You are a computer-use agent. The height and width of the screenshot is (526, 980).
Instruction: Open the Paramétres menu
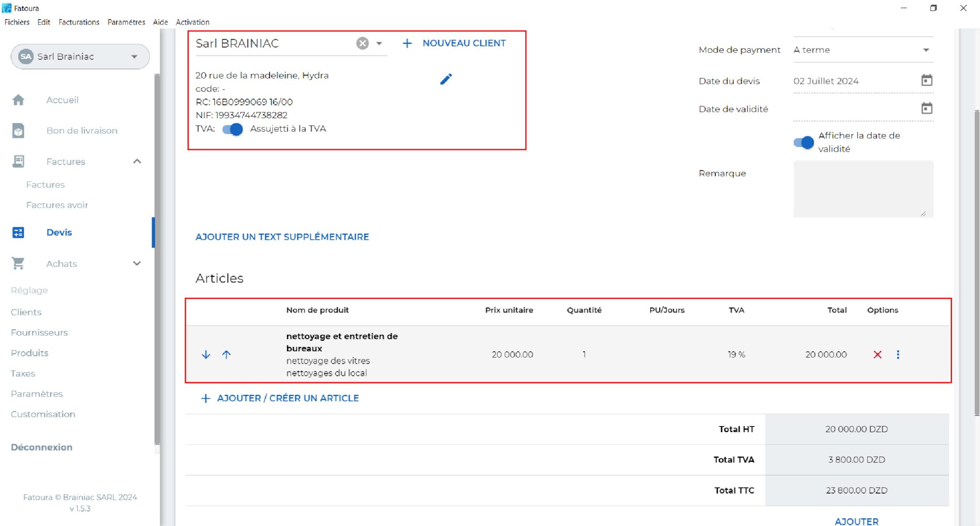pos(126,22)
